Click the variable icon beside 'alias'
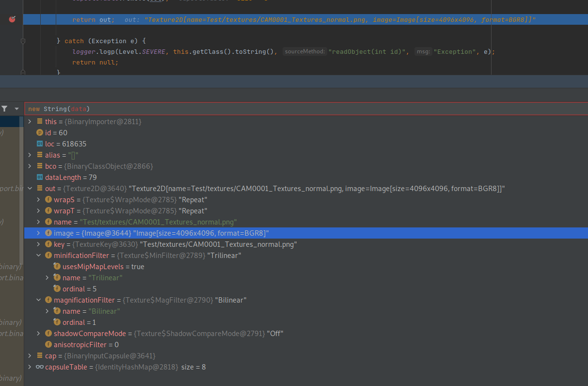 tap(39, 155)
